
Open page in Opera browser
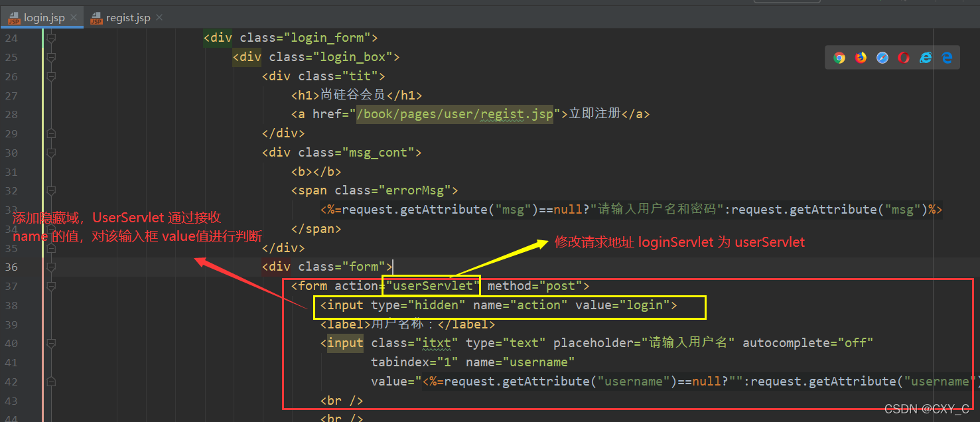[x=904, y=58]
